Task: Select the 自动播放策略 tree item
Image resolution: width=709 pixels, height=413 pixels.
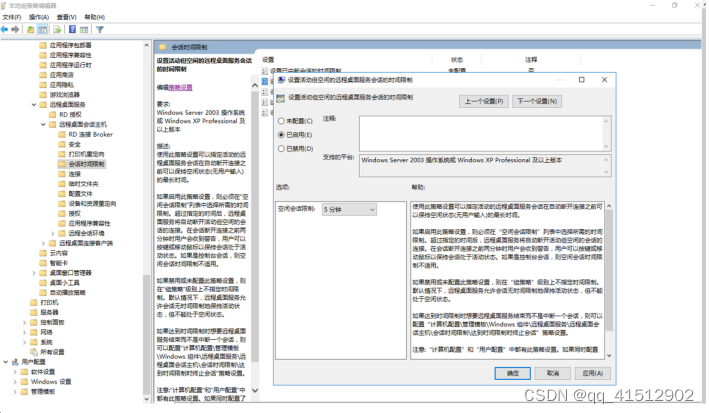Action: tap(67, 292)
